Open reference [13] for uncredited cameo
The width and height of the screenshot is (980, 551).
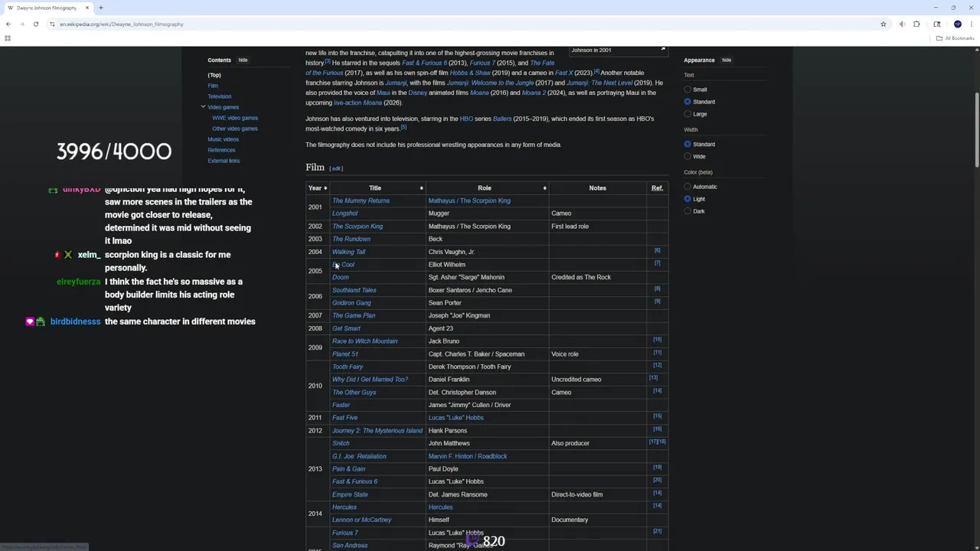[653, 377]
